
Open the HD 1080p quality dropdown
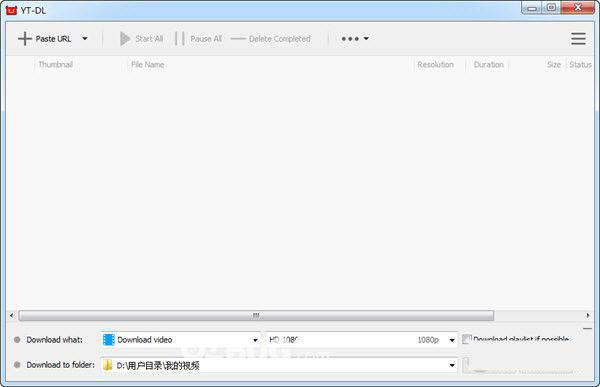point(361,340)
